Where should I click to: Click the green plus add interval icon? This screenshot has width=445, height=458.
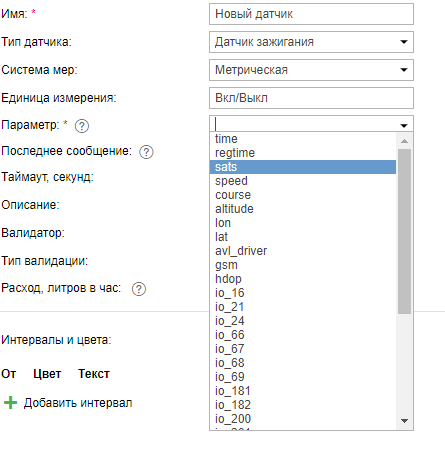(10, 403)
